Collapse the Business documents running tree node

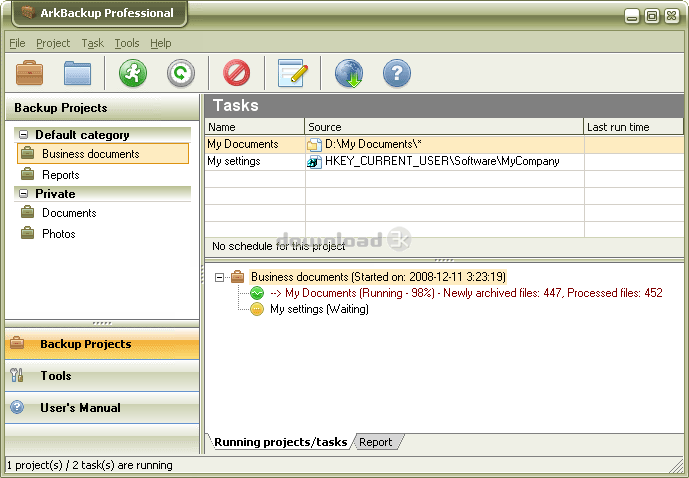point(221,277)
